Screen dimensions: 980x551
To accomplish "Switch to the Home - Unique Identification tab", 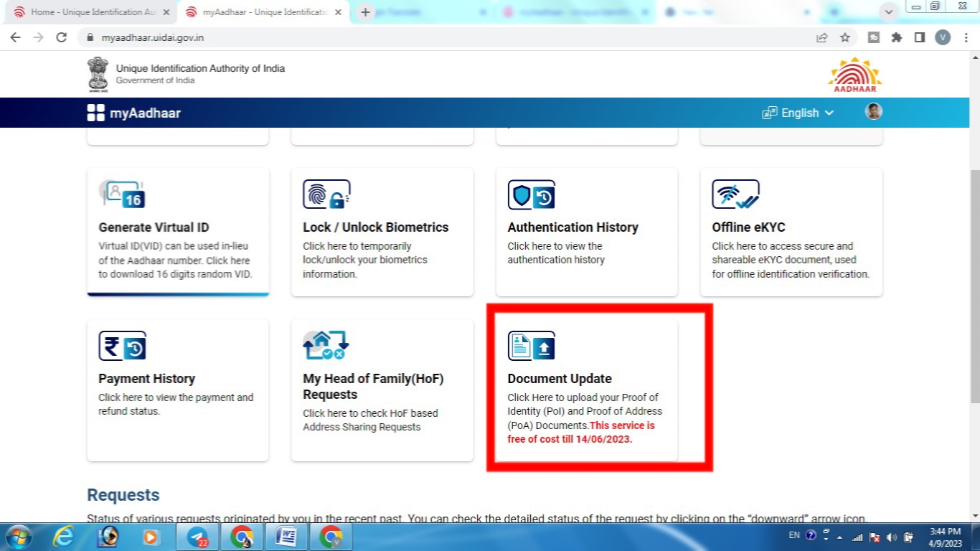I will coord(91,12).
